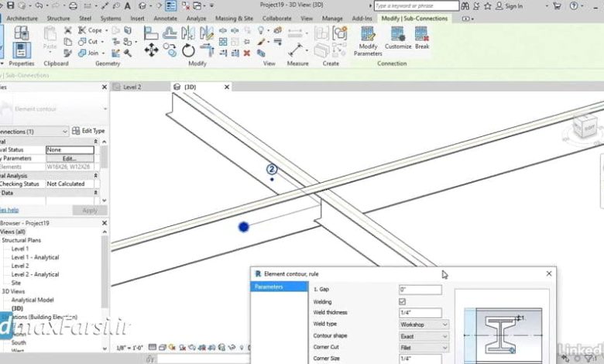The image size is (604, 364).
Task: Select the Trim/Extend to Corner icon
Action: (207, 50)
